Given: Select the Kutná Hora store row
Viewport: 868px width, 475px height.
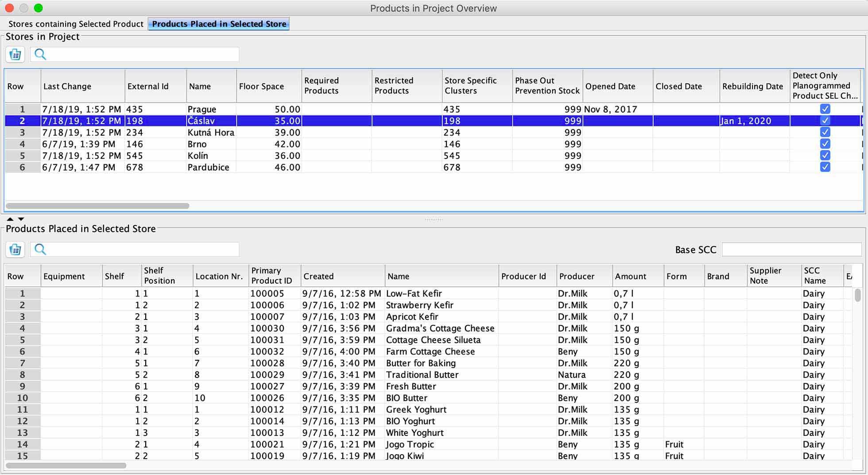Looking at the screenshot, I should 211,132.
